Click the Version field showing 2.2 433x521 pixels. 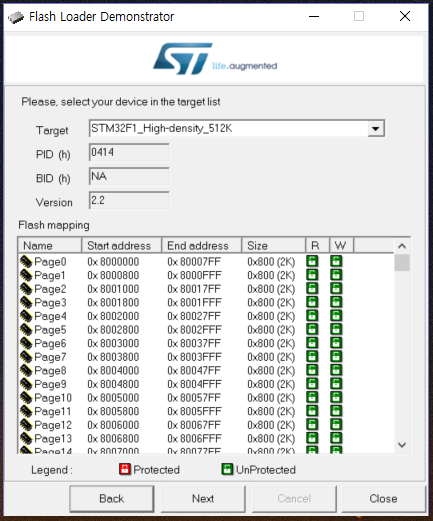(129, 201)
